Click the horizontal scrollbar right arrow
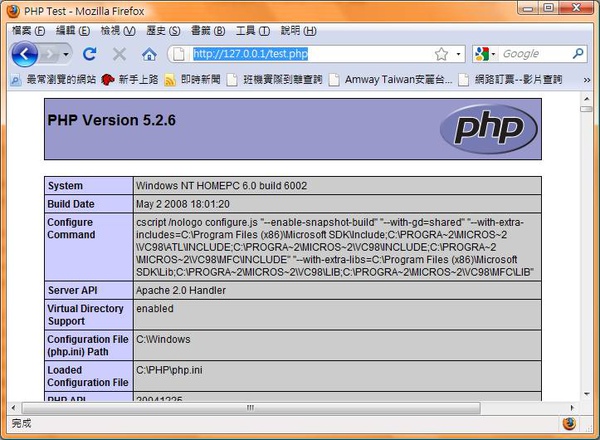 coord(572,408)
